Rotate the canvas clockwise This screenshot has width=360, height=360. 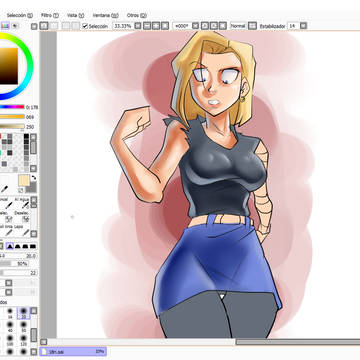(x=214, y=26)
